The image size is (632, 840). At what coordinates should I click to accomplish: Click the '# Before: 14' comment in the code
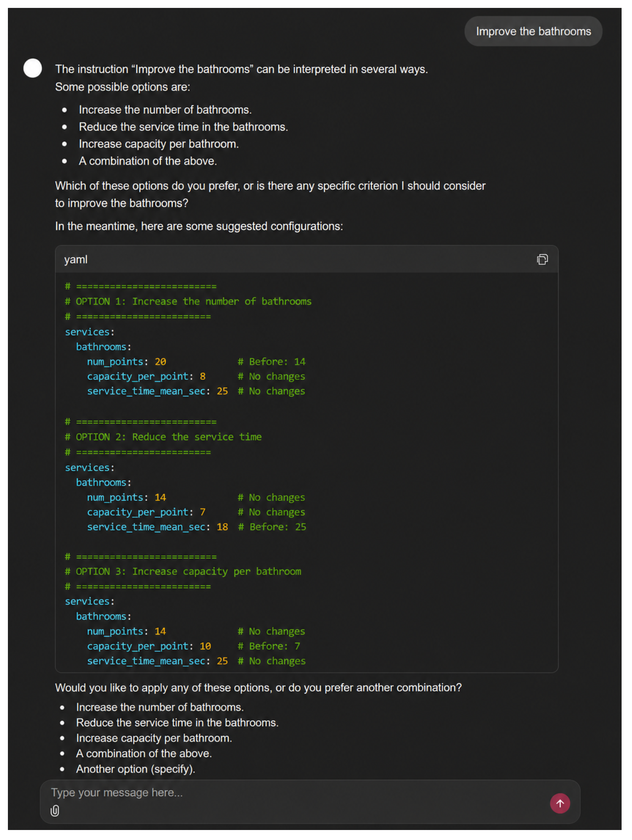tap(271, 361)
